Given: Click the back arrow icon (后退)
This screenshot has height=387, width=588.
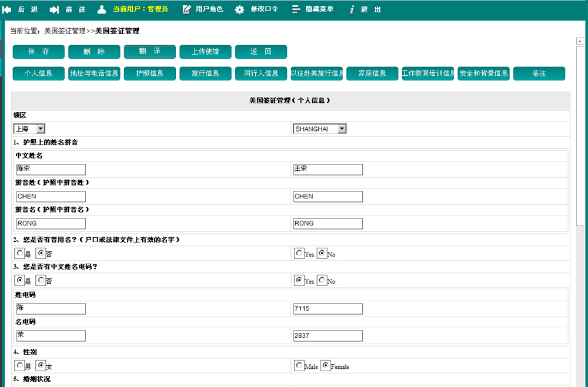Looking at the screenshot, I should pyautogui.click(x=7, y=9).
